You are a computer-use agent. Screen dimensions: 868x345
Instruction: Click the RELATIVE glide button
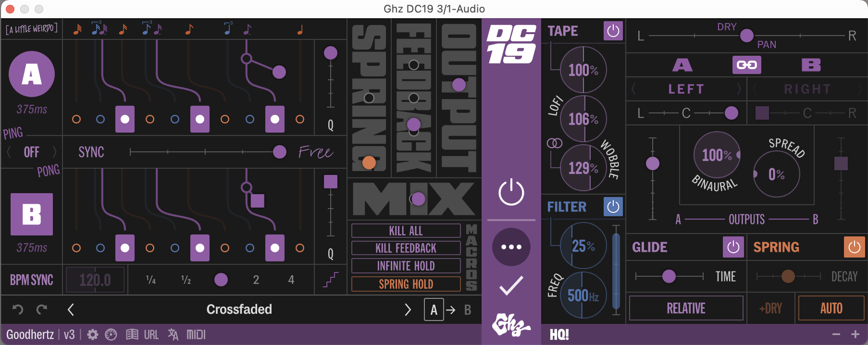(x=686, y=308)
